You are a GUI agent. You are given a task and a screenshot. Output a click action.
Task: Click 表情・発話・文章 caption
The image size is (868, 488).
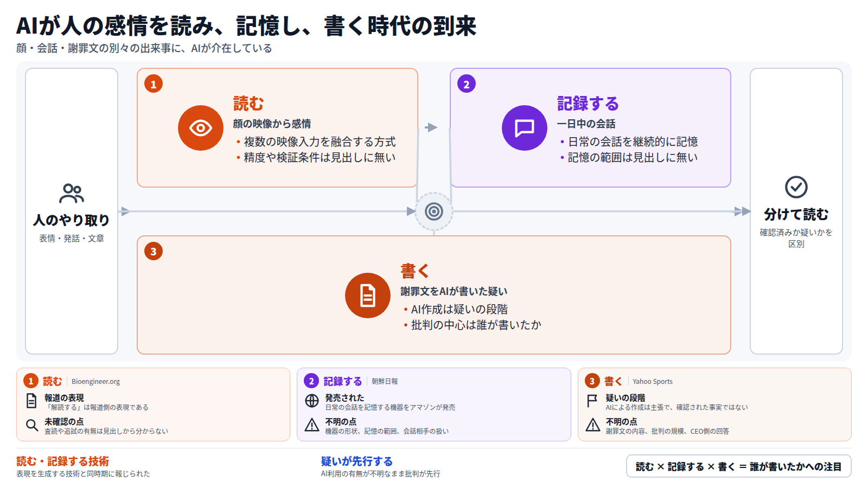coord(72,239)
